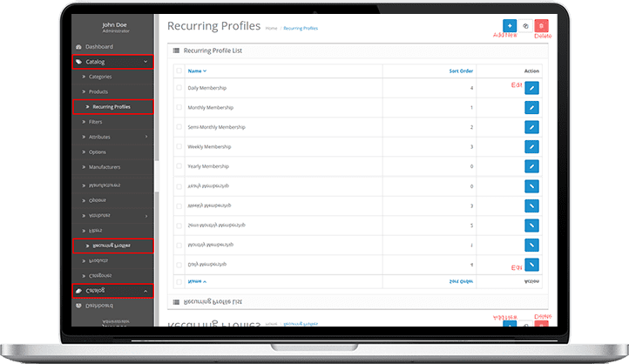Toggle the select-all checkbox in table header

coord(179,71)
